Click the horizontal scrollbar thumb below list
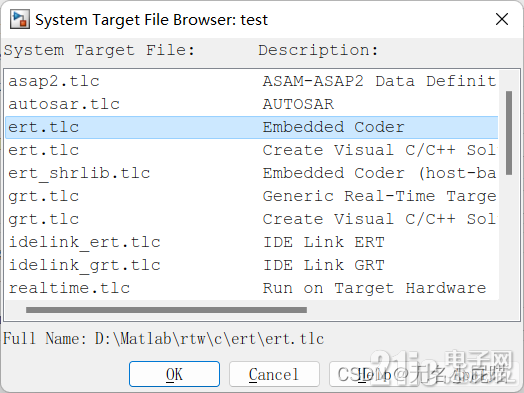This screenshot has width=524, height=393. [x=166, y=310]
